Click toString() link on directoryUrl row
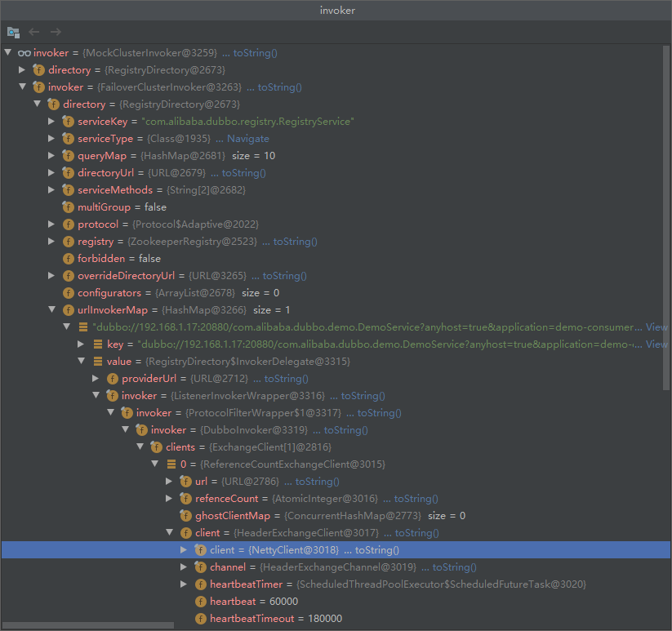Screen dimensions: 672x631 [x=244, y=173]
